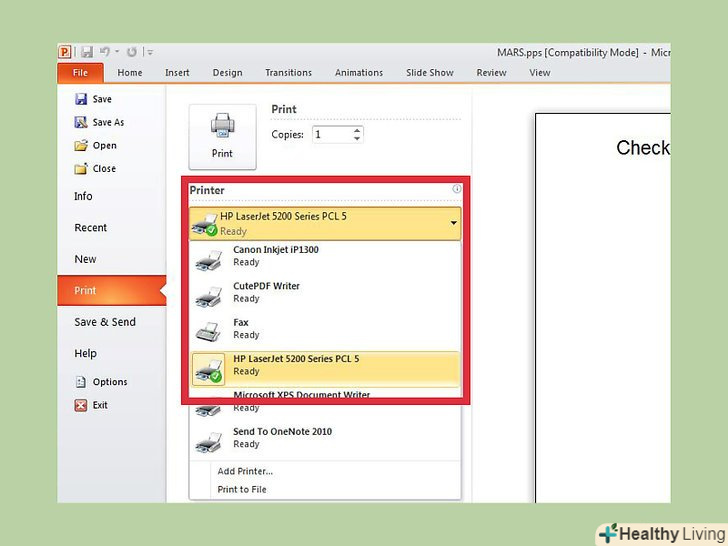Click Exit in the backstage menu
Image resolution: width=728 pixels, height=546 pixels.
tap(91, 405)
